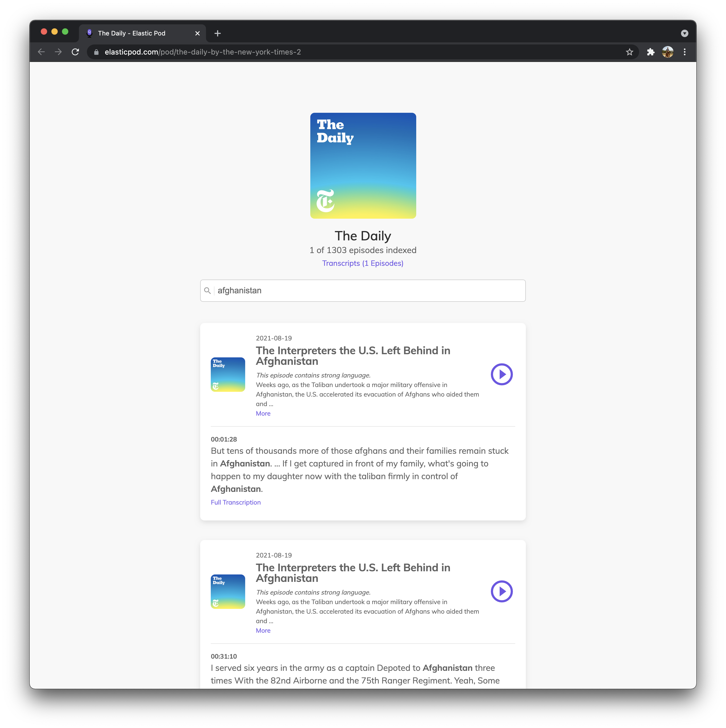Screen dimensions: 726x728
Task: Close The Daily - Elastic Pod tab
Action: [197, 33]
